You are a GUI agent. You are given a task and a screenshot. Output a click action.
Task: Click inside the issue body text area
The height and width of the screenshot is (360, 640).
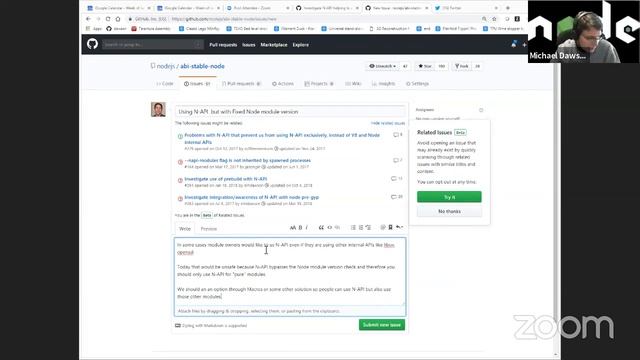[x=290, y=272]
